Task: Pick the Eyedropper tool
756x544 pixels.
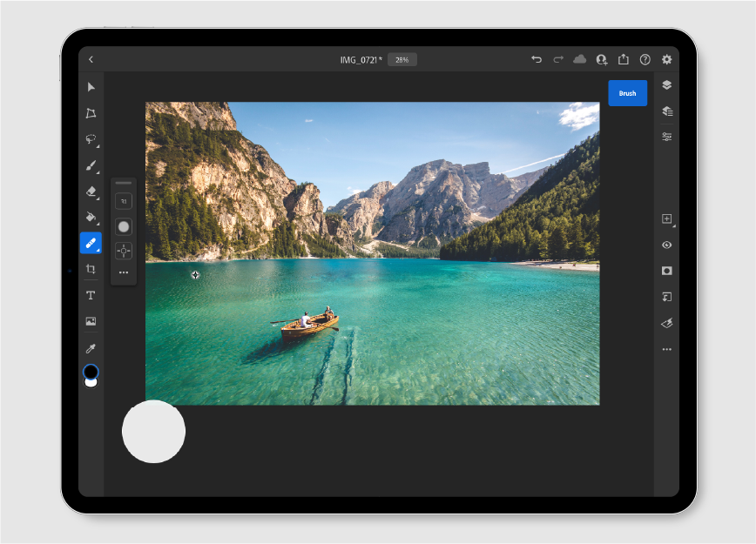Action: click(91, 348)
